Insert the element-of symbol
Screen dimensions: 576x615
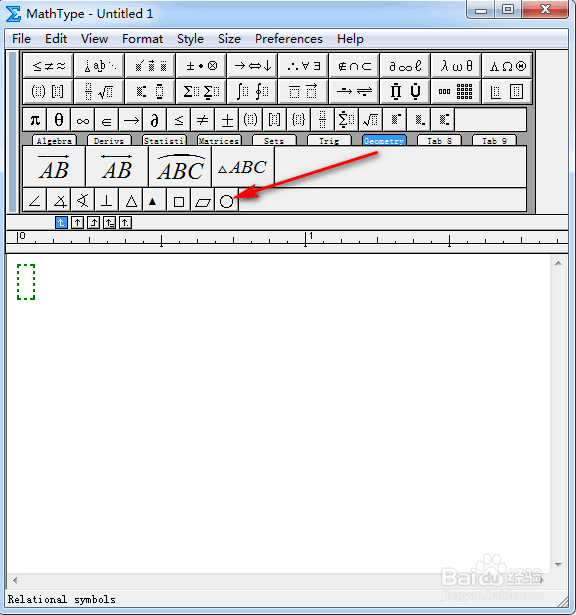pyautogui.click(x=107, y=120)
